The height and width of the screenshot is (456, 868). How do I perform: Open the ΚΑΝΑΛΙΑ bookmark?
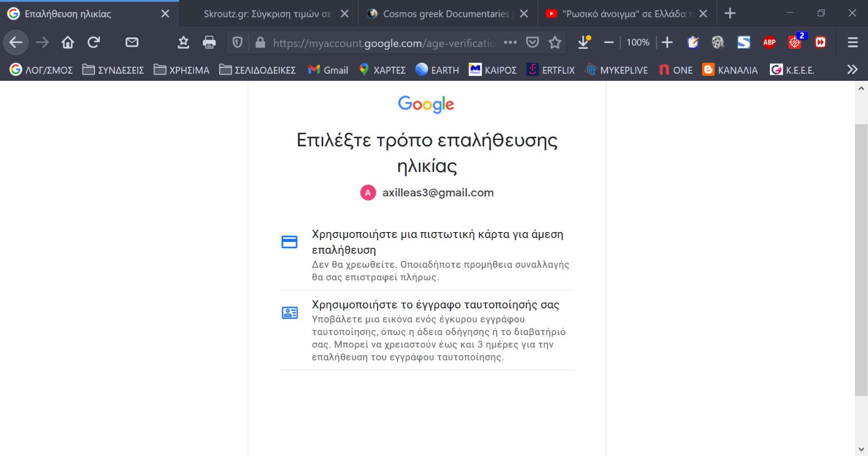click(730, 70)
